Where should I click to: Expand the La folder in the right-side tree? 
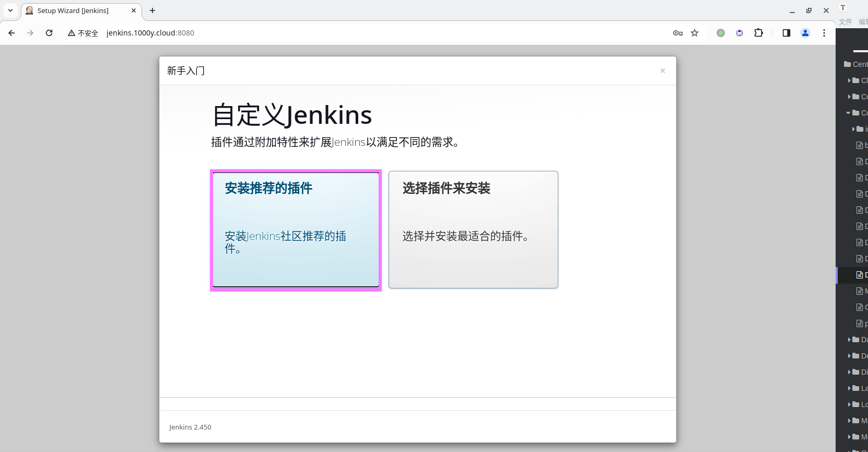[850, 388]
